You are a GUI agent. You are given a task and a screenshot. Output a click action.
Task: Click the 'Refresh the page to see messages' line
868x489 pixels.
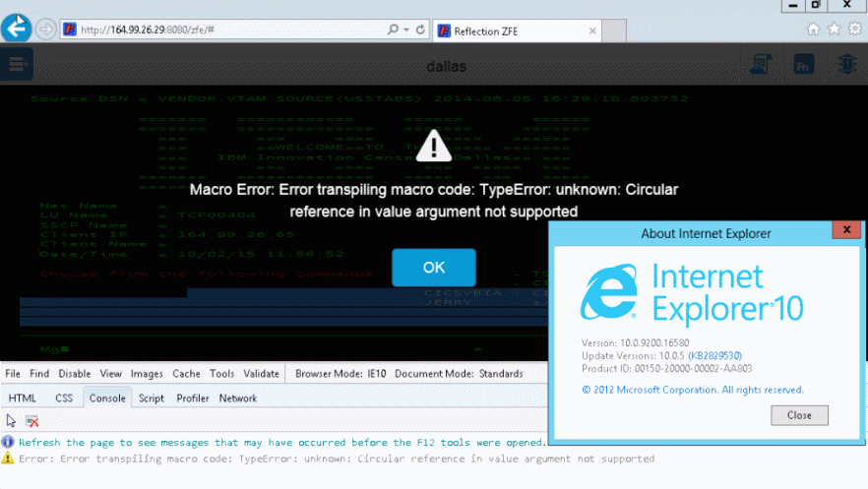[281, 443]
